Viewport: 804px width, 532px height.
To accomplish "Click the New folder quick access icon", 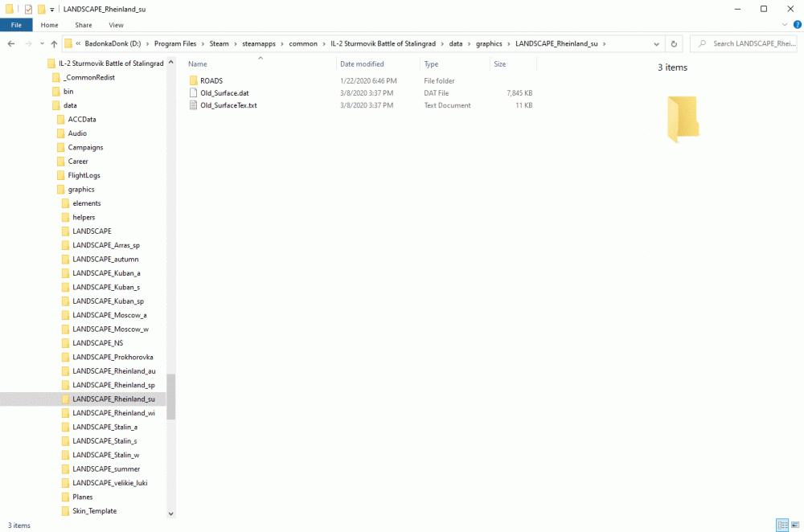I will pos(41,9).
